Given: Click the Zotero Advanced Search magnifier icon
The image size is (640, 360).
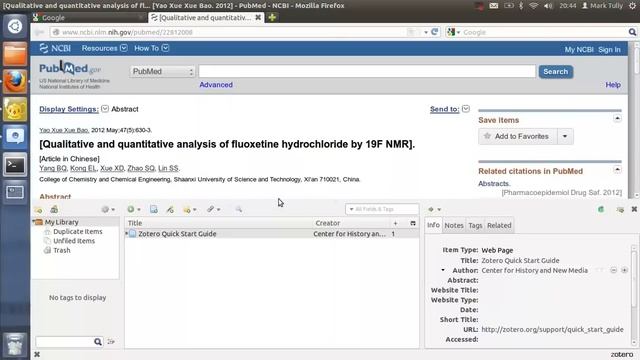Looking at the screenshot, I should click(239, 209).
